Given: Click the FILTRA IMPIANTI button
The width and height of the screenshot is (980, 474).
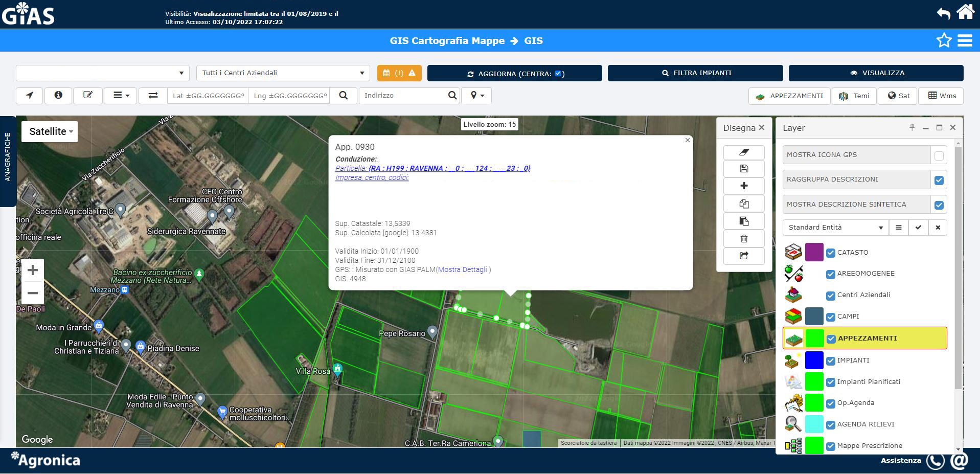Looking at the screenshot, I should point(695,73).
